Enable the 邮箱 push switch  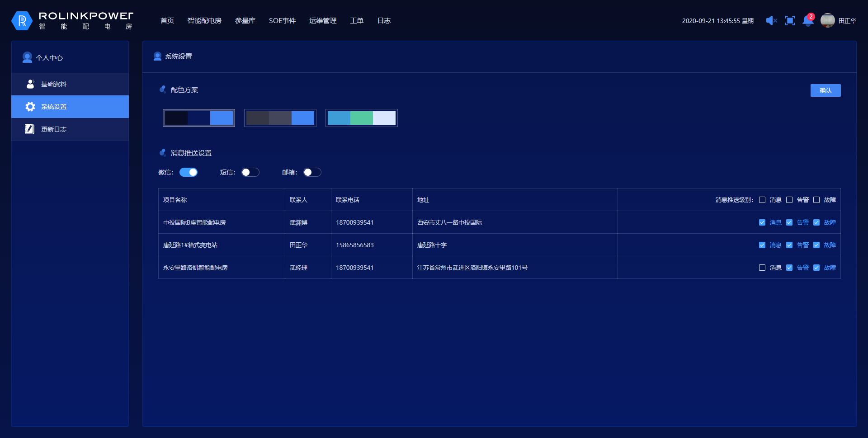312,172
